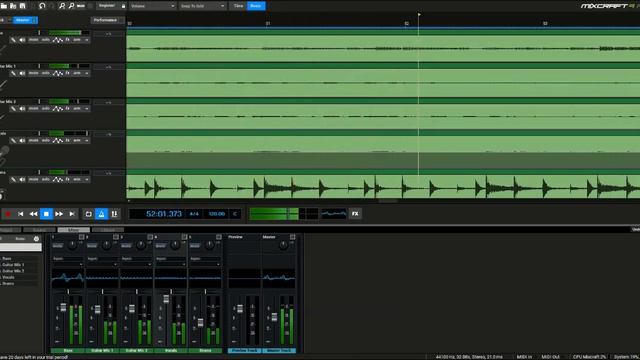Viewport: 640px width, 360px height.
Task: Click the lock icon next to Register
Action: [x=123, y=6]
